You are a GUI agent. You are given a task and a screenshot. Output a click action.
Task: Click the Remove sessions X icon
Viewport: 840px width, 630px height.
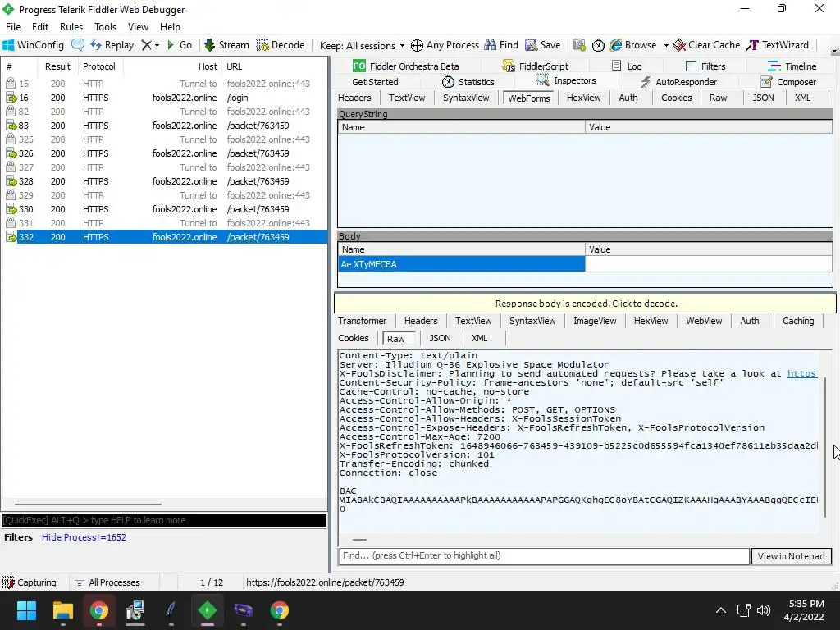(x=146, y=45)
